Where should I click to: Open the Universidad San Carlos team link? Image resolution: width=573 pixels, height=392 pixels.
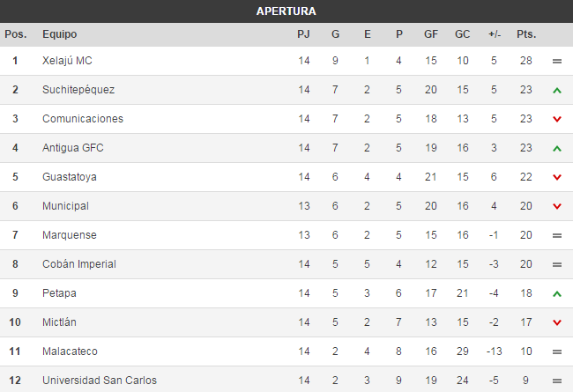coord(100,381)
